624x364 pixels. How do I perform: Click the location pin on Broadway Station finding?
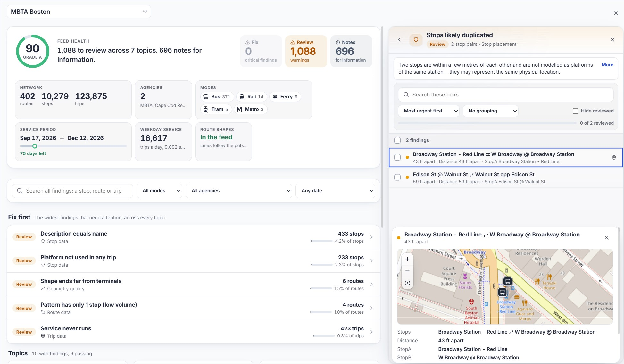[x=614, y=158]
